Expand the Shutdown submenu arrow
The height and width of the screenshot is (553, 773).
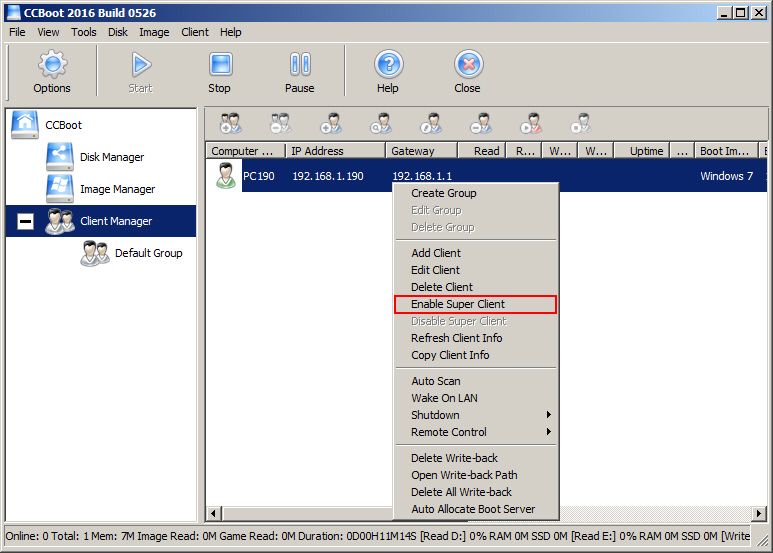coord(549,415)
